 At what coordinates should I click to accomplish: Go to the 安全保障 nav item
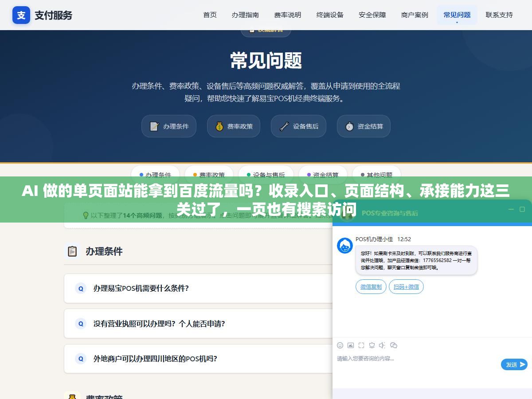tap(372, 15)
